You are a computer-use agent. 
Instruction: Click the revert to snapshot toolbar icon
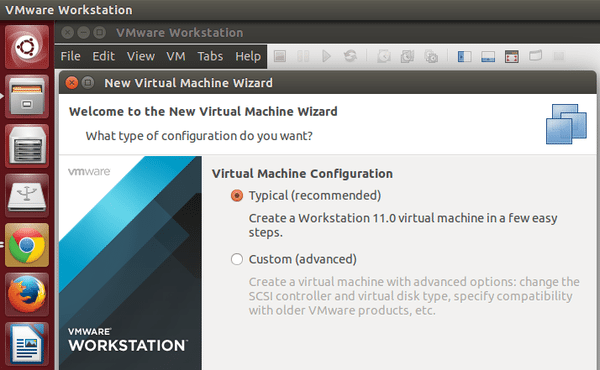407,56
